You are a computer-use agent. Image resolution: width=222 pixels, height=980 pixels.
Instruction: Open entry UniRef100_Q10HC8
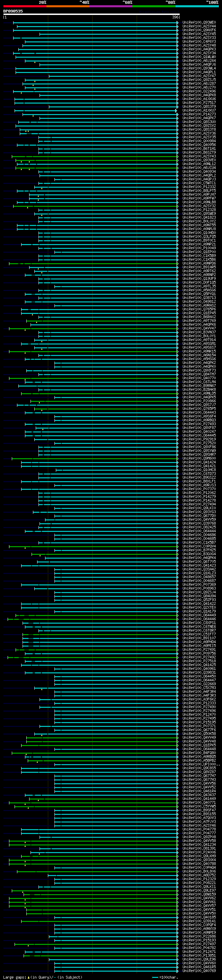pos(199,470)
